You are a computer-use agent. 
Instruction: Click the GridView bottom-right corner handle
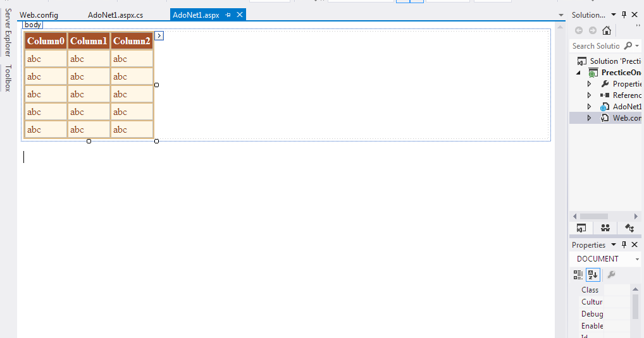coord(156,141)
